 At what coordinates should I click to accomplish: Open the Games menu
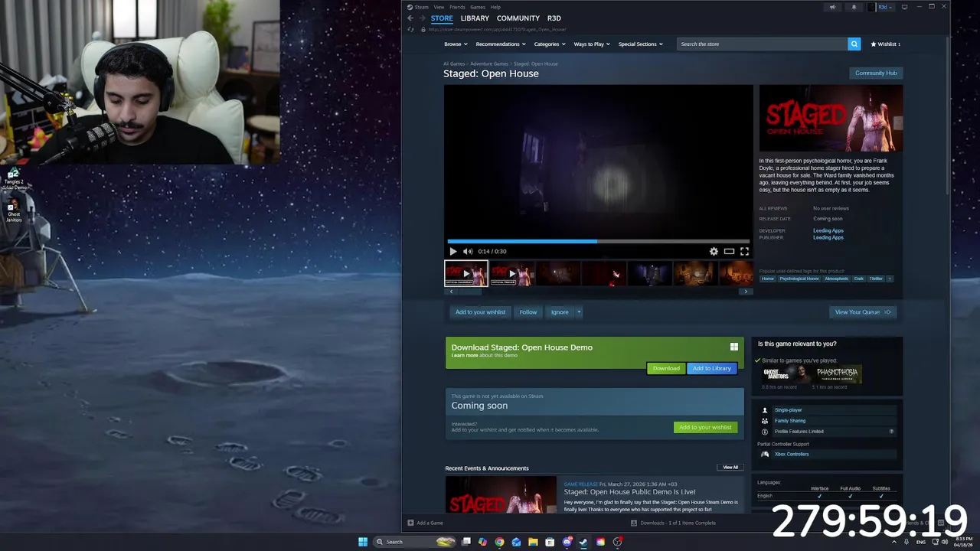pyautogui.click(x=478, y=7)
